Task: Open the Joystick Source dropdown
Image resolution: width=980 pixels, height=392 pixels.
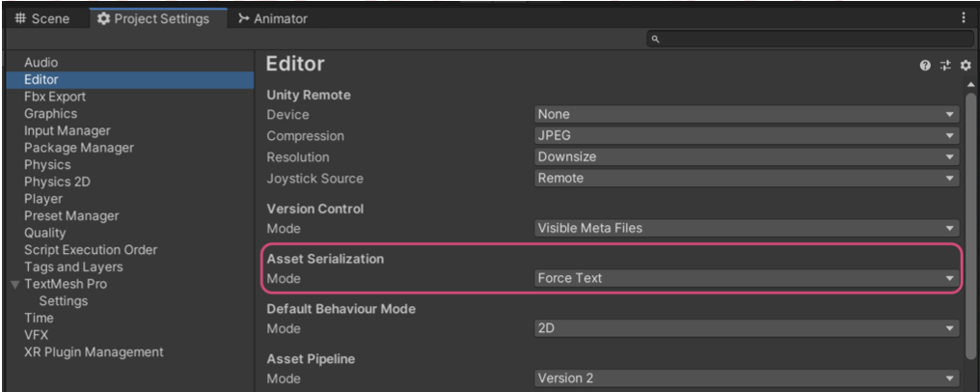Action: click(x=747, y=179)
